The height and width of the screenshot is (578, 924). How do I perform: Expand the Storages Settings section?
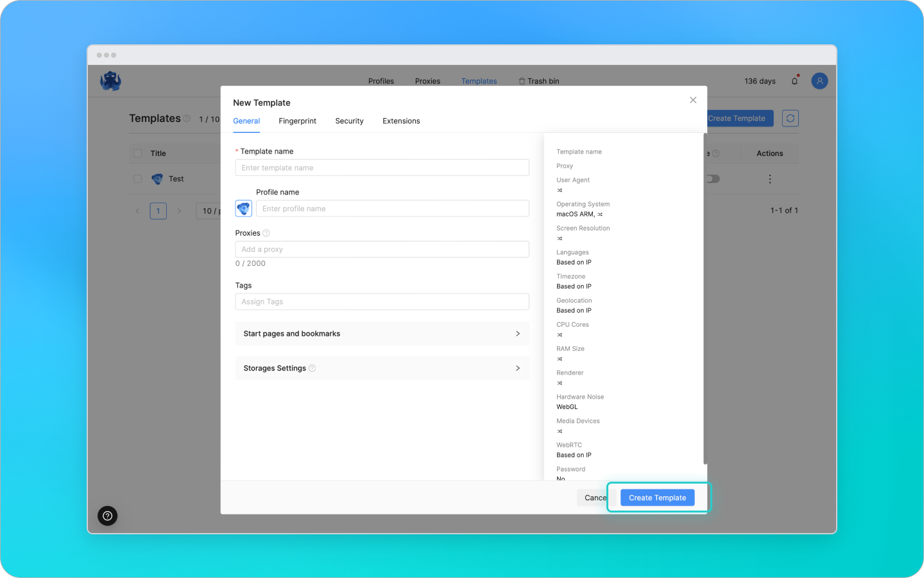pos(382,368)
